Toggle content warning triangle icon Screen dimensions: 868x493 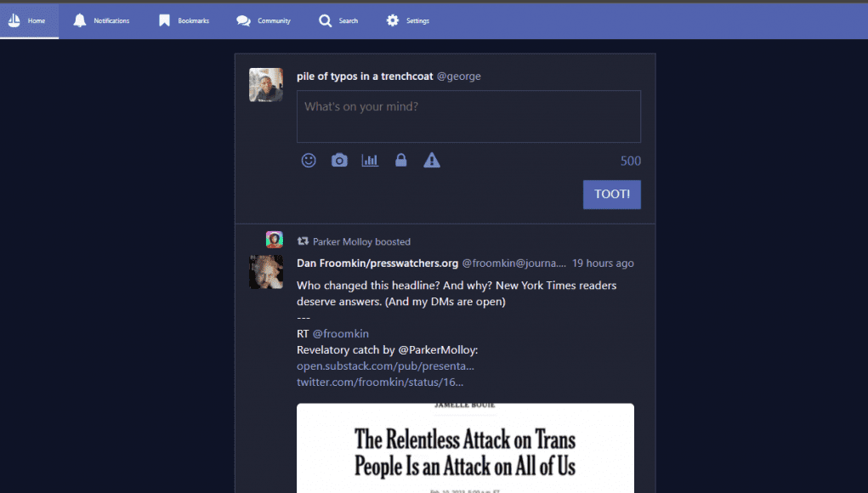coord(432,161)
